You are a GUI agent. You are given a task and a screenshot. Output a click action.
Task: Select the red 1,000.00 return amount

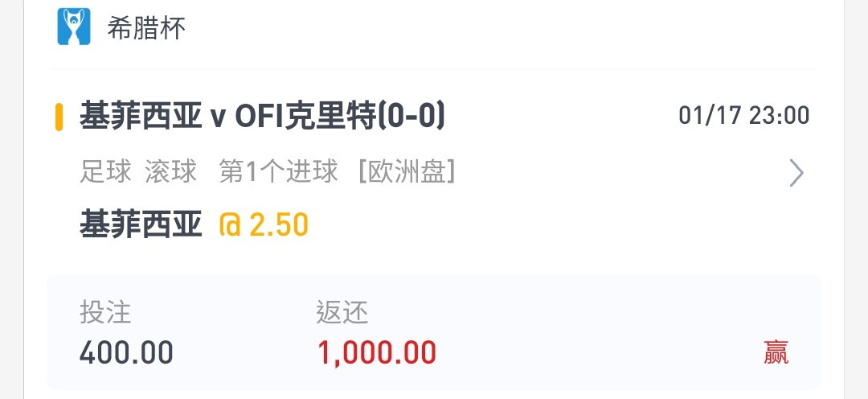377,352
